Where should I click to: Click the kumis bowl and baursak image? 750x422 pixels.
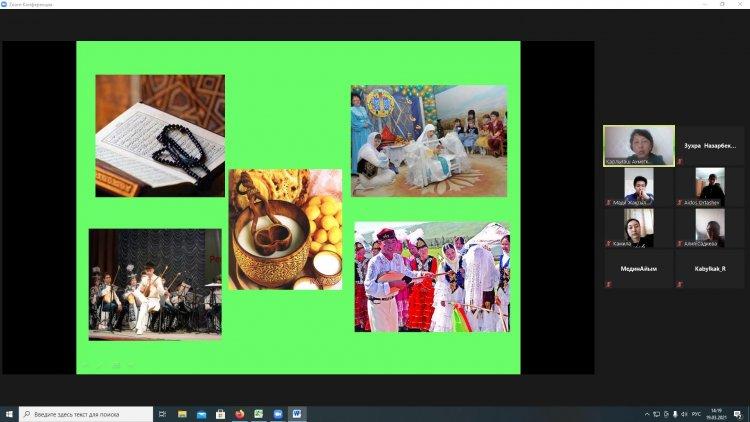point(285,229)
